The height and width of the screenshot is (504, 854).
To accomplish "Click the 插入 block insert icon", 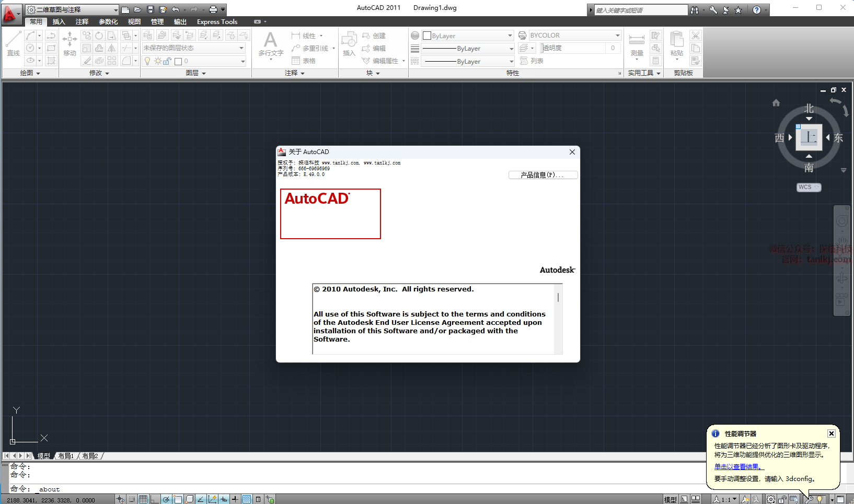I will coord(349,43).
